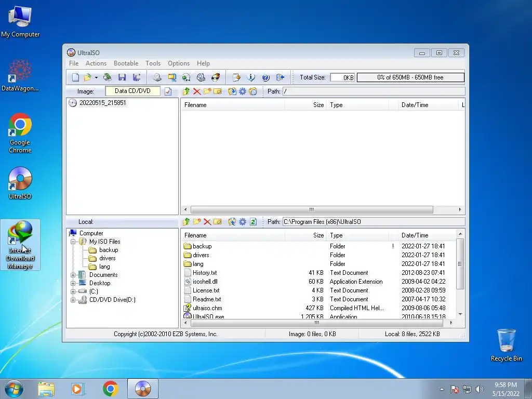Click red X Delete in Image toolbar

197,91
